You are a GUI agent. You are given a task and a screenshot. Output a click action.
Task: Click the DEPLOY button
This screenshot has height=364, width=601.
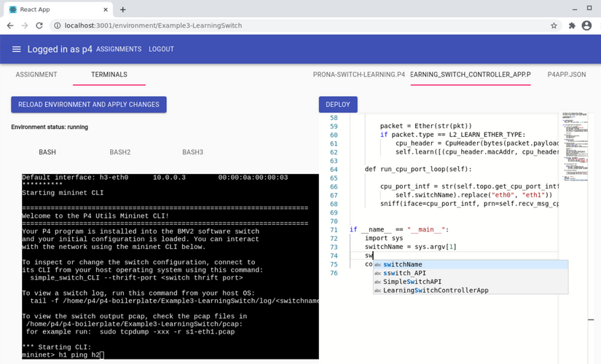pos(338,105)
